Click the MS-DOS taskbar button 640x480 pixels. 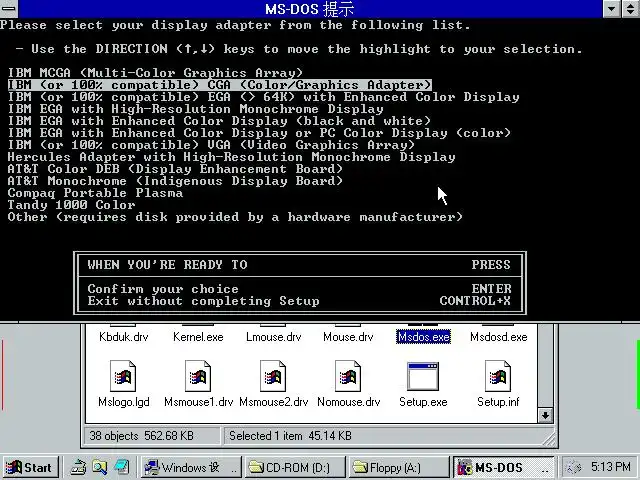click(x=503, y=467)
